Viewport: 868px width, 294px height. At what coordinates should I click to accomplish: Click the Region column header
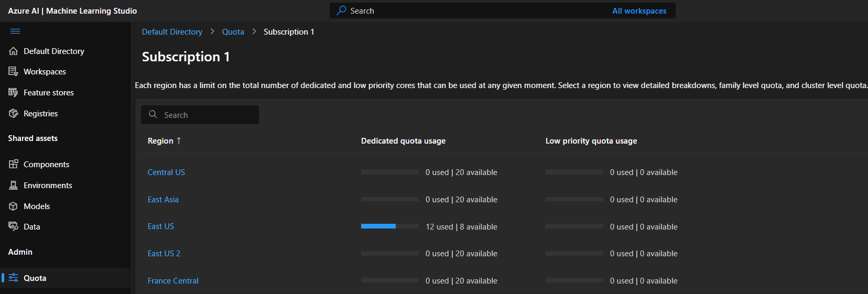click(160, 141)
